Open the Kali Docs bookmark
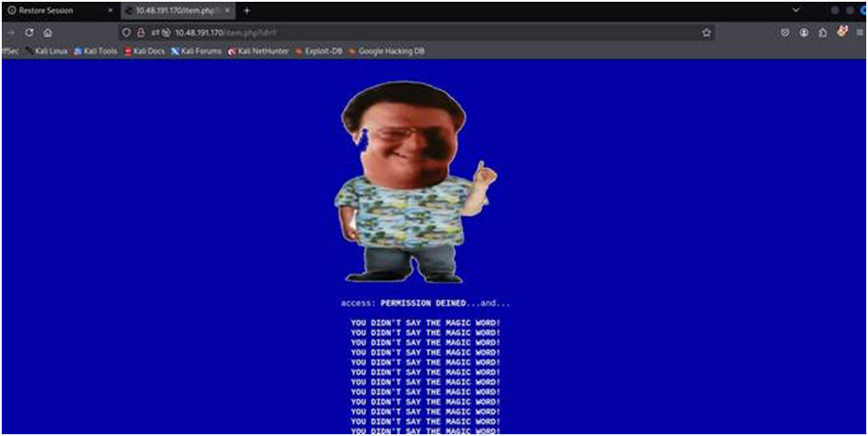868x436 pixels. (x=145, y=51)
